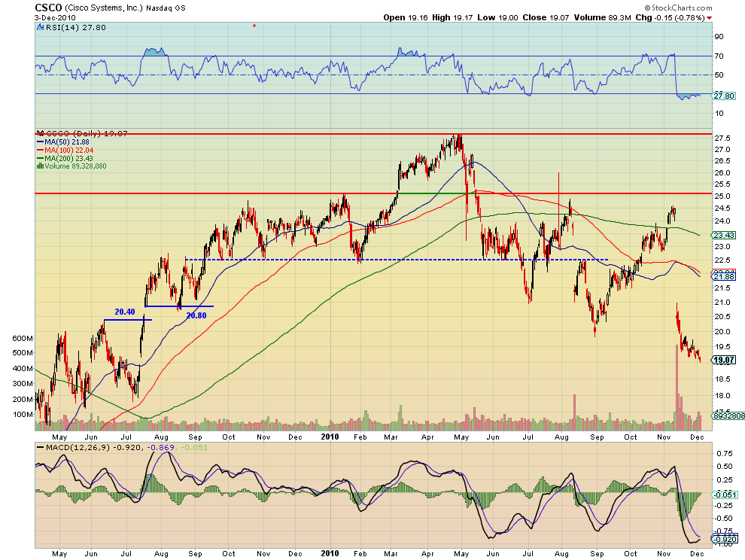Click the 'Volume 89.3M' header value
Viewport: 745px width, 560px height.
603,17
